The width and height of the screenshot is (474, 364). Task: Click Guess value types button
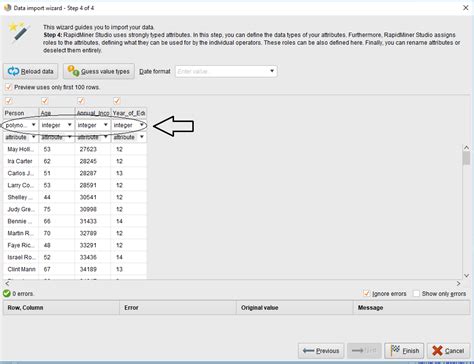(99, 71)
